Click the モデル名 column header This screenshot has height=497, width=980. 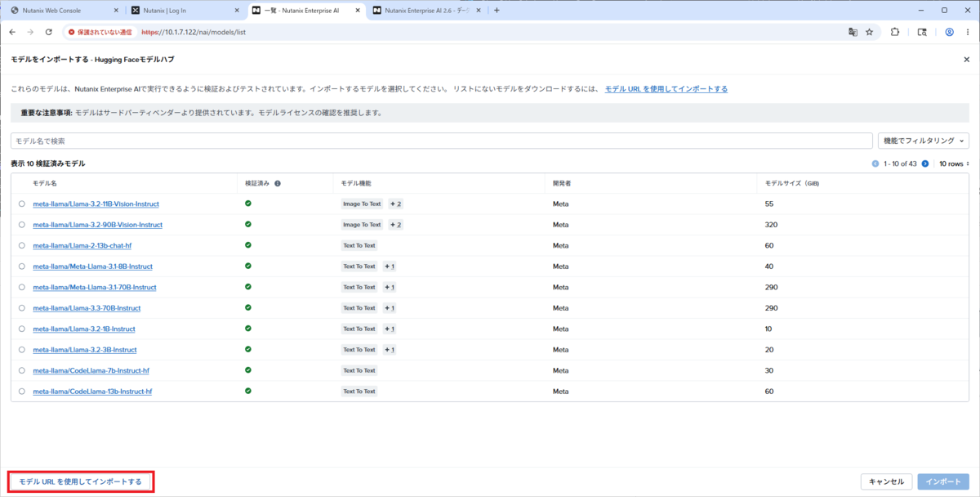(x=46, y=183)
